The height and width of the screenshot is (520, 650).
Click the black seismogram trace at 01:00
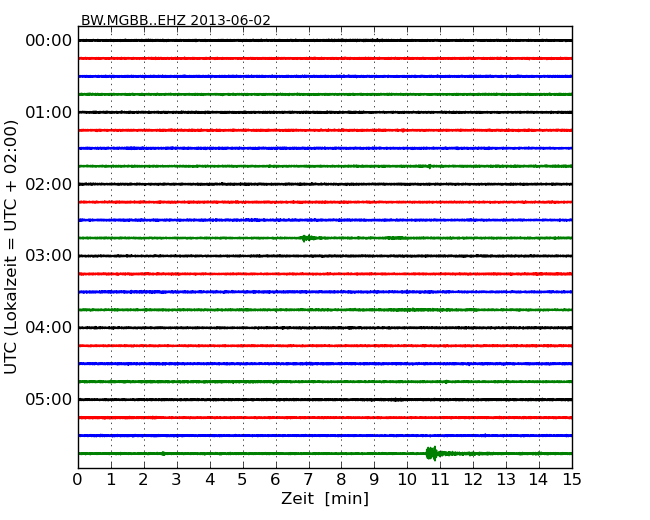click(x=325, y=112)
